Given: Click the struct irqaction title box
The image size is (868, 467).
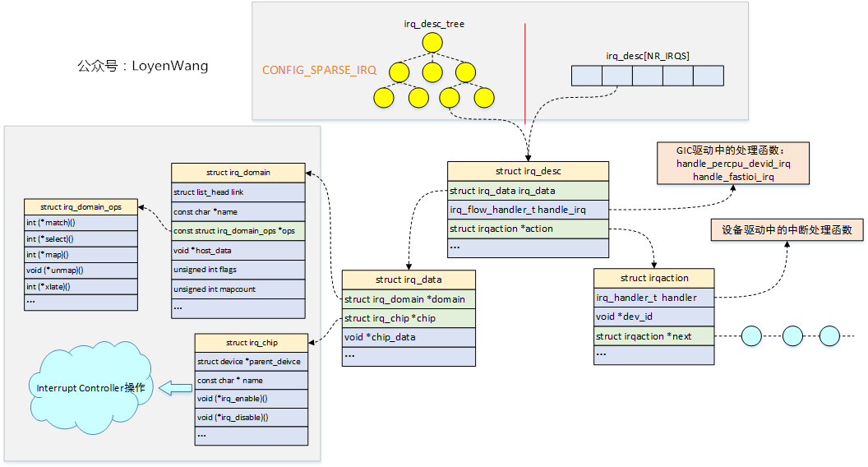Looking at the screenshot, I should 654,278.
